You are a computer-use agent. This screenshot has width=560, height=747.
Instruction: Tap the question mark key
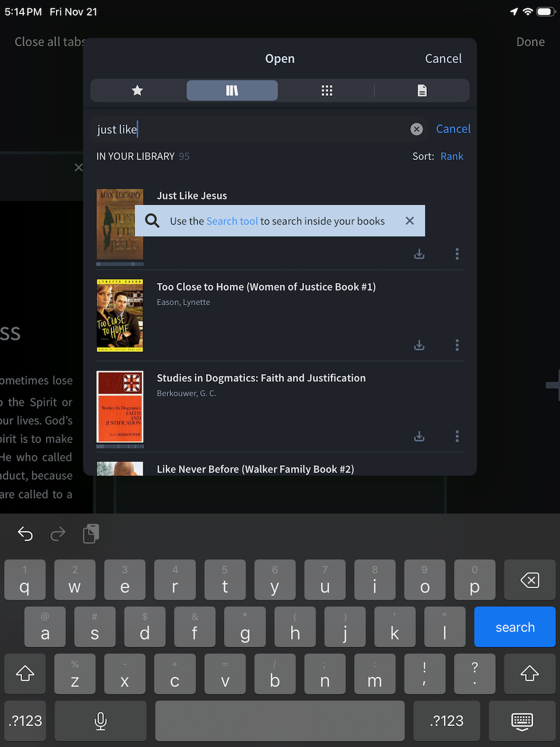pyautogui.click(x=475, y=673)
